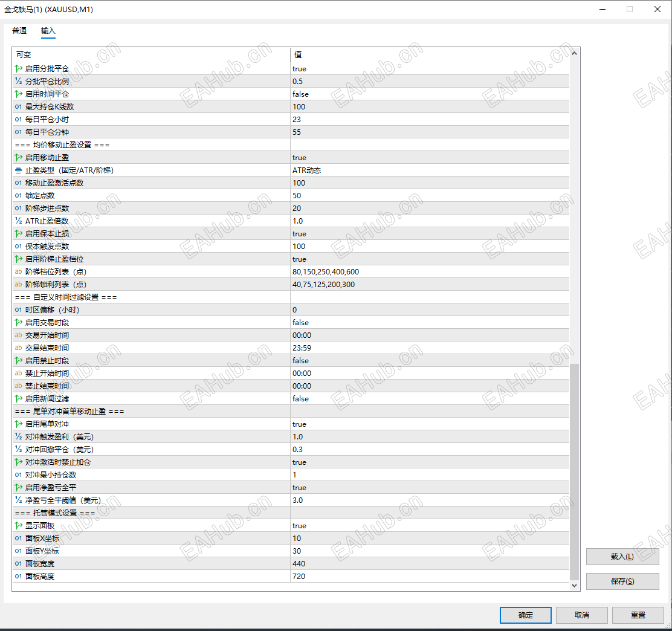The image size is (672, 631).
Task: Click the scrollbar up arrow
Action: click(574, 53)
